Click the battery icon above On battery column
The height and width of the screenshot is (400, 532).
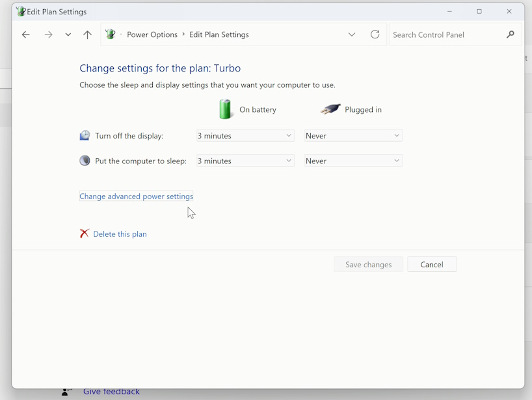click(225, 109)
